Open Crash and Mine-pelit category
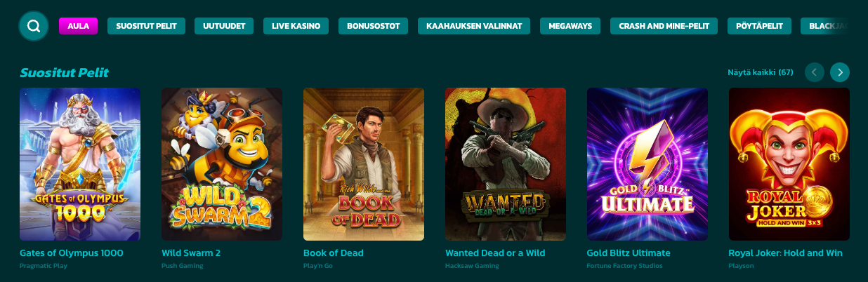The width and height of the screenshot is (868, 282). [664, 27]
